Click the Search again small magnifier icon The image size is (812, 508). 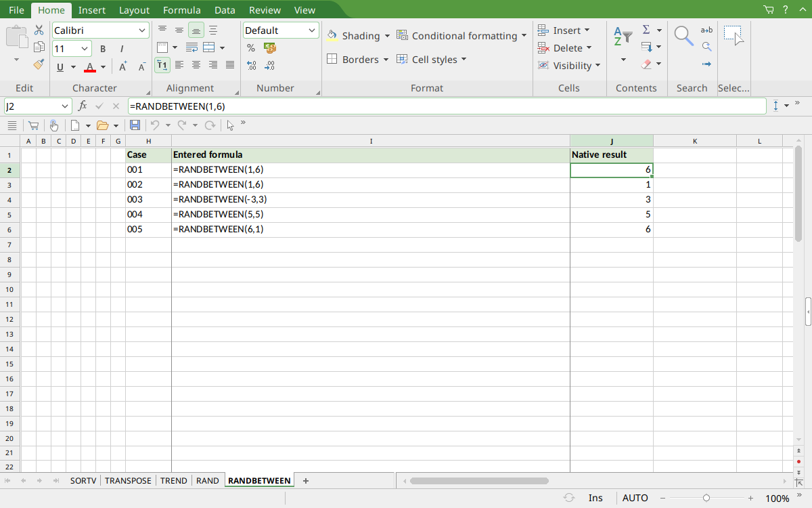pos(706,47)
